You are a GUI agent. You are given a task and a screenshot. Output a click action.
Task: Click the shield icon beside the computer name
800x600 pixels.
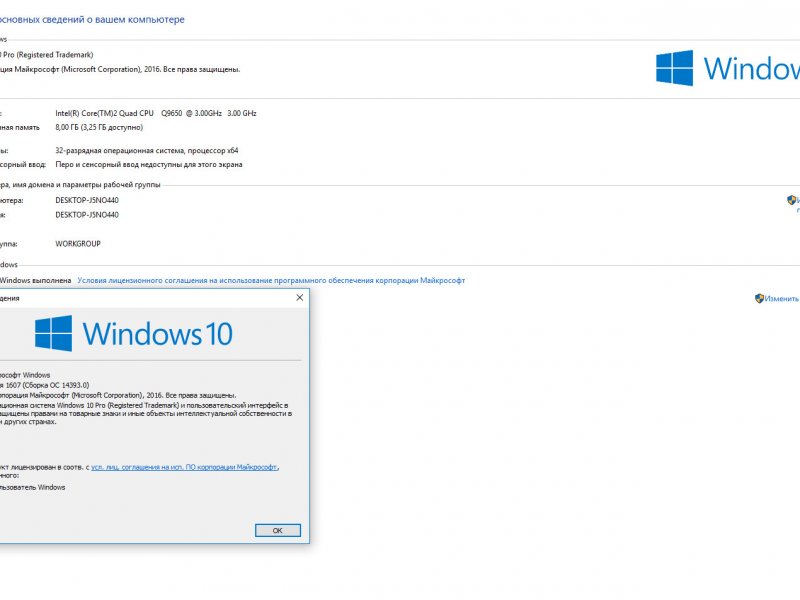pos(791,200)
